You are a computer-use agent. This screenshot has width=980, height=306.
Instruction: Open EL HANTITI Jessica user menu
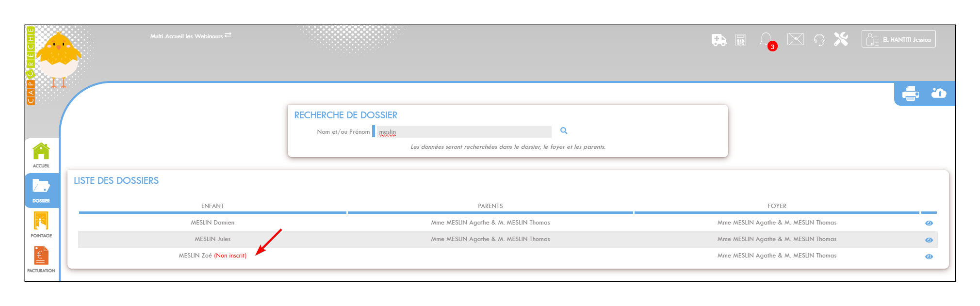pos(898,39)
